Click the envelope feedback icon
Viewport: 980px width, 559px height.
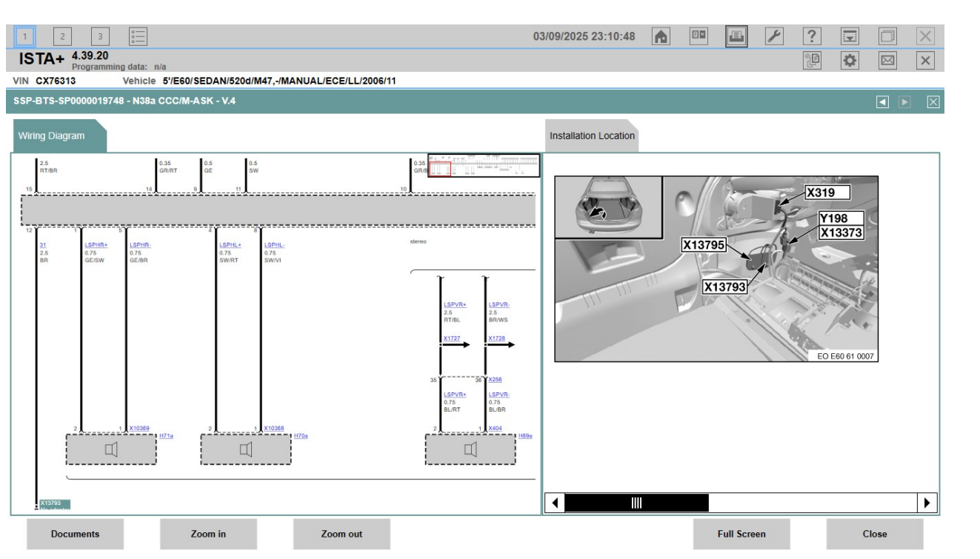(x=887, y=61)
